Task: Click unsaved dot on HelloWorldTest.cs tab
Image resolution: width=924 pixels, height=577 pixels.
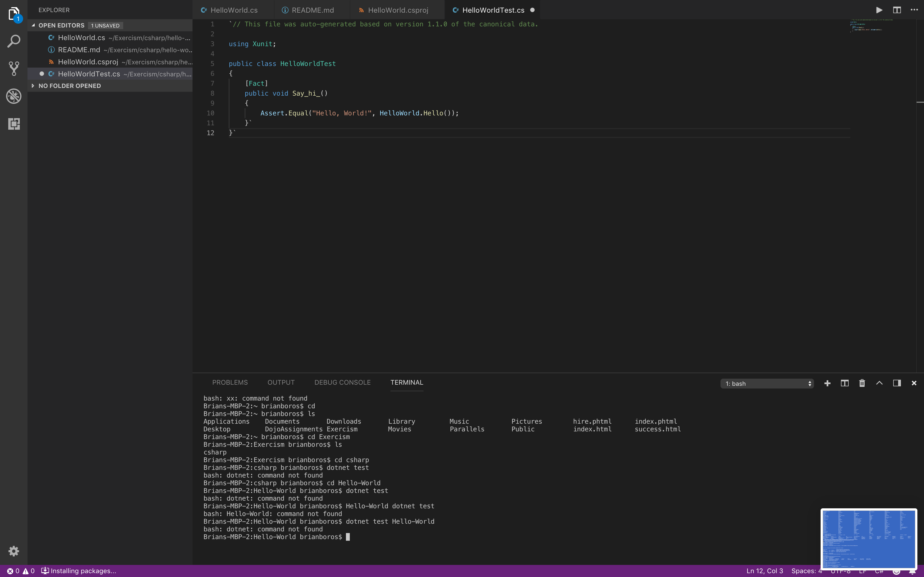Action: (x=532, y=10)
